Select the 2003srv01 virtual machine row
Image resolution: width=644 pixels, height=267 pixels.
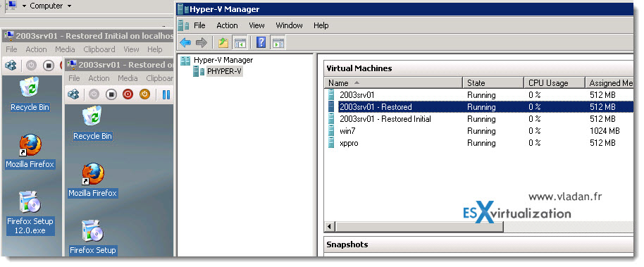479,95
